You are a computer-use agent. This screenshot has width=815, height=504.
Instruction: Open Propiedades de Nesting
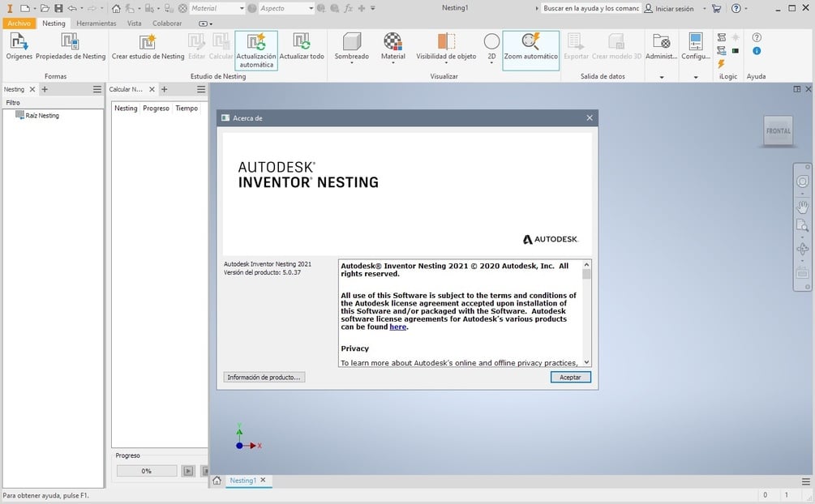click(71, 45)
